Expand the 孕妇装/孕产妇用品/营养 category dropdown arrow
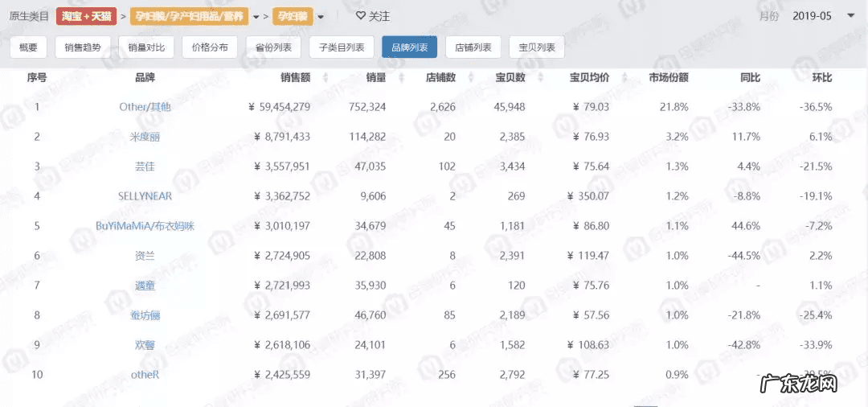 coord(256,16)
